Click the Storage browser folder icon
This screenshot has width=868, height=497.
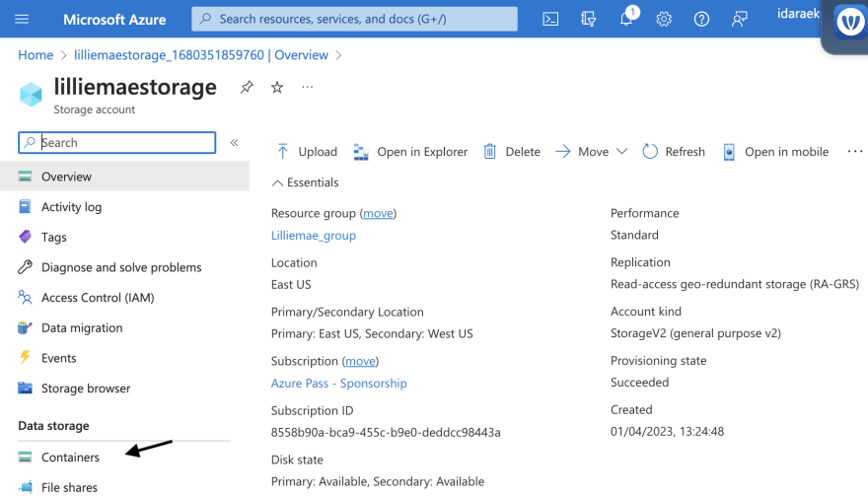[x=25, y=388]
